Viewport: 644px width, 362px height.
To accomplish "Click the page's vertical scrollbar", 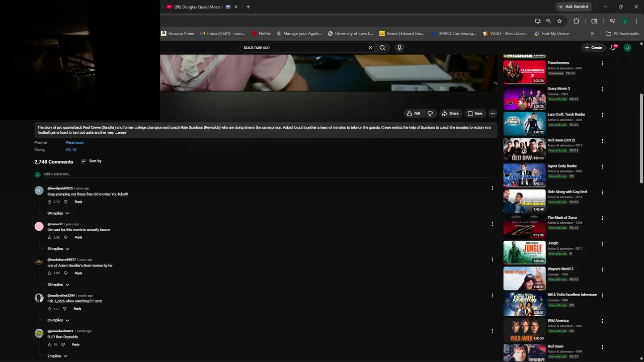I will point(641,138).
